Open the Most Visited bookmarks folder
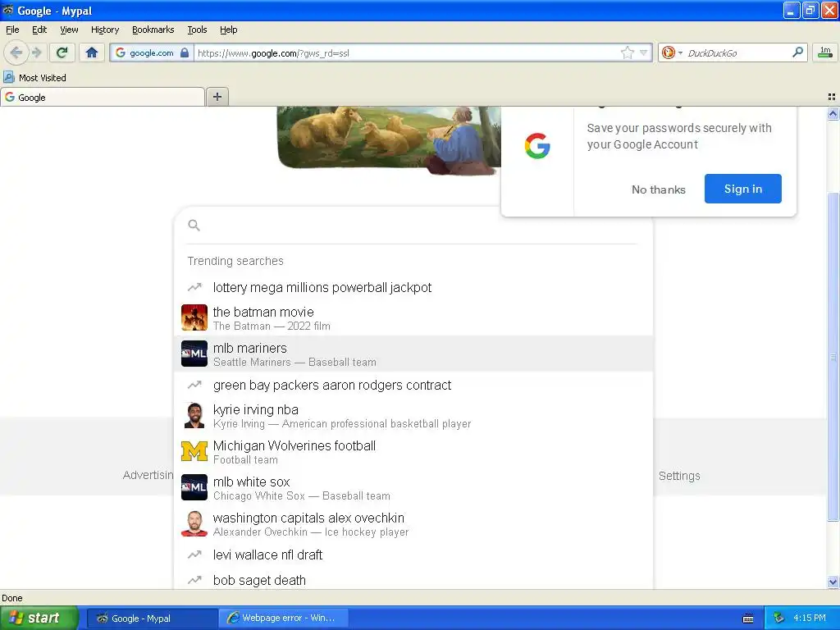The height and width of the screenshot is (630, 840). 34,78
